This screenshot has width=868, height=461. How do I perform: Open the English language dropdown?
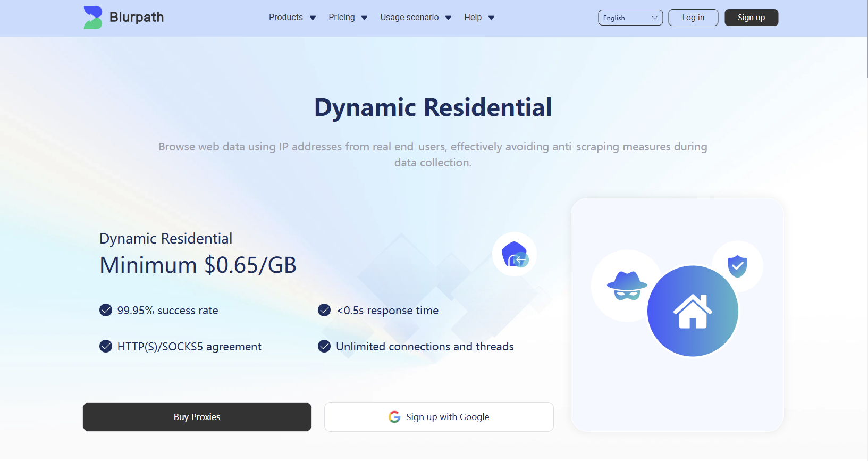[630, 18]
